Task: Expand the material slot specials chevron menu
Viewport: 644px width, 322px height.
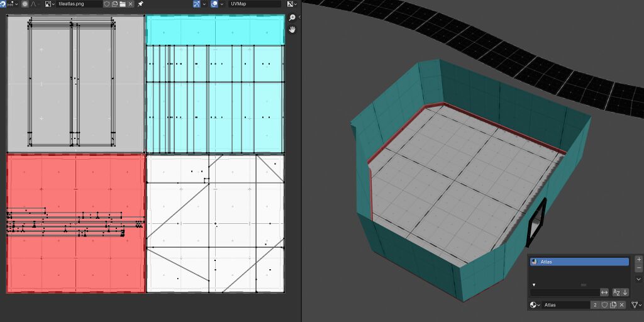Action: [x=639, y=279]
